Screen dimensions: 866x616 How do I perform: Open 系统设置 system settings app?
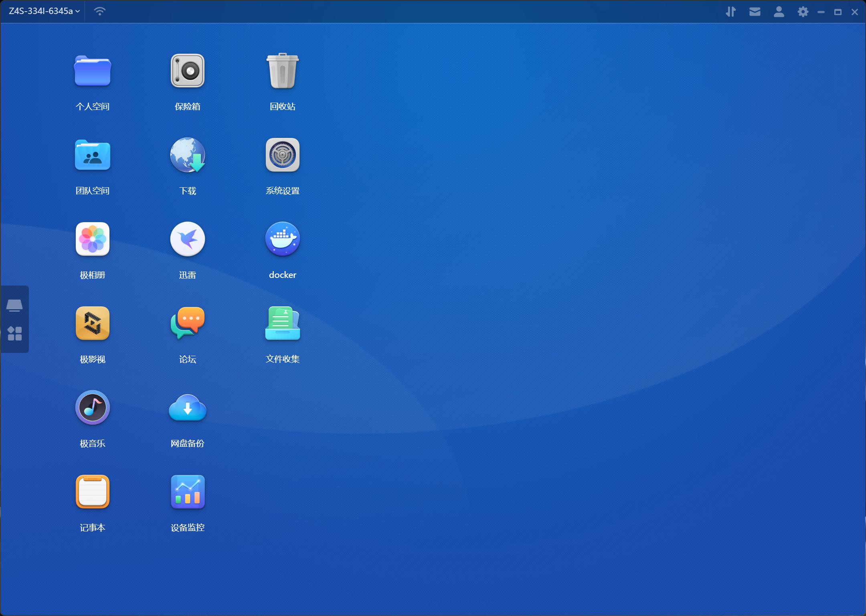click(282, 155)
